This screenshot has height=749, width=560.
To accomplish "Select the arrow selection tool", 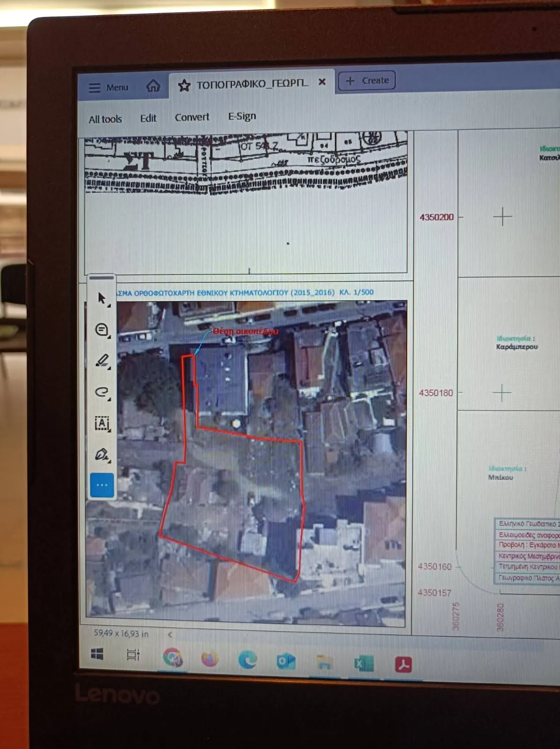I will click(102, 298).
